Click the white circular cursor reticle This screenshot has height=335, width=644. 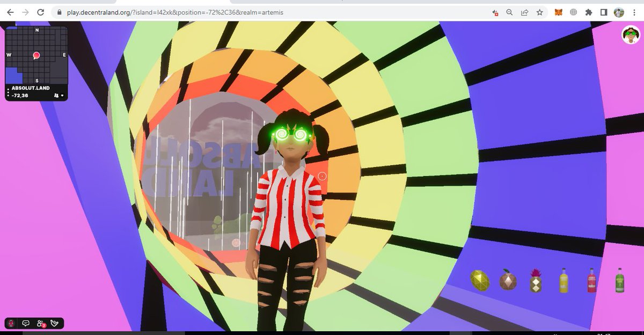click(x=322, y=176)
